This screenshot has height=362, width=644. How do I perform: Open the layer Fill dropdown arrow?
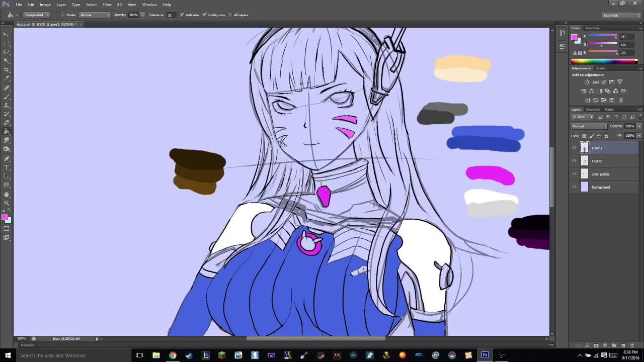[639, 136]
